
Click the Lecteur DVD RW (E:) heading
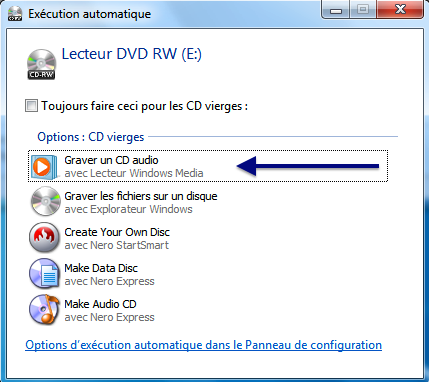coord(132,54)
